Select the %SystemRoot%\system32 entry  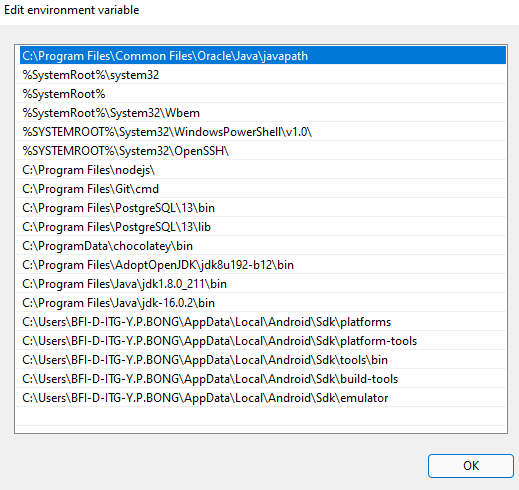click(x=263, y=75)
